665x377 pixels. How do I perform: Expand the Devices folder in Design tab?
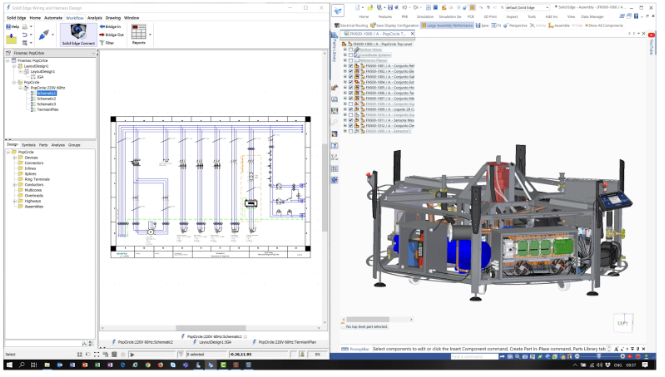pyautogui.click(x=14, y=158)
